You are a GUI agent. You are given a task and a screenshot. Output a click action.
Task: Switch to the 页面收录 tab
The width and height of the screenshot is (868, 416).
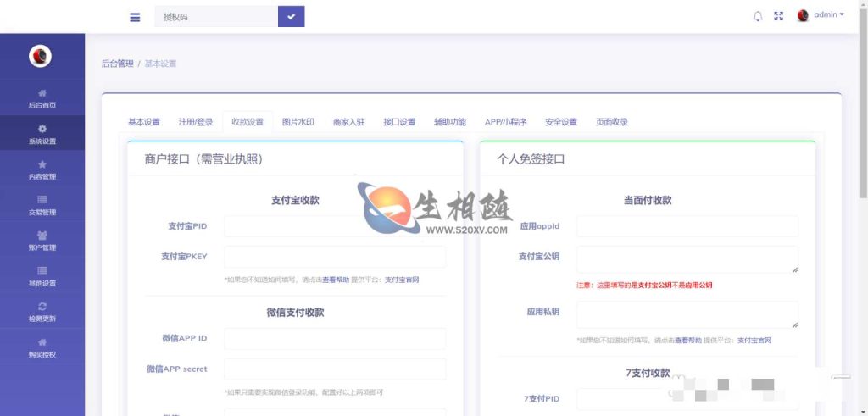tap(612, 122)
